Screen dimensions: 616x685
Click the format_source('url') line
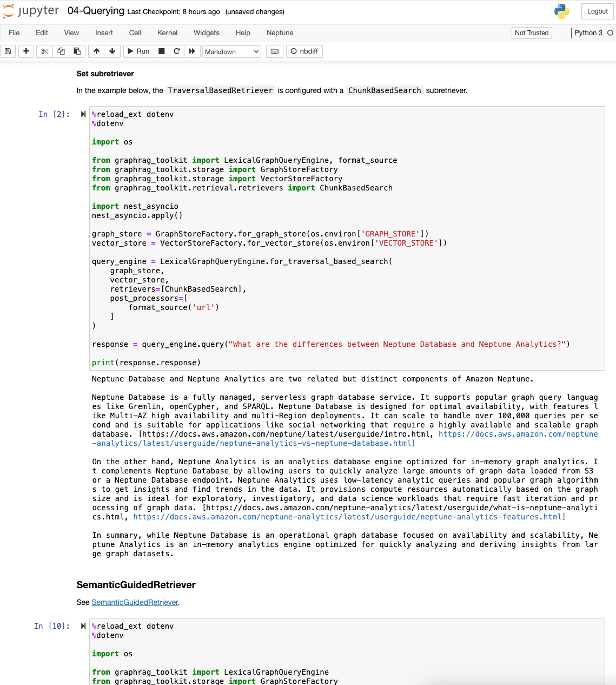[x=174, y=307]
